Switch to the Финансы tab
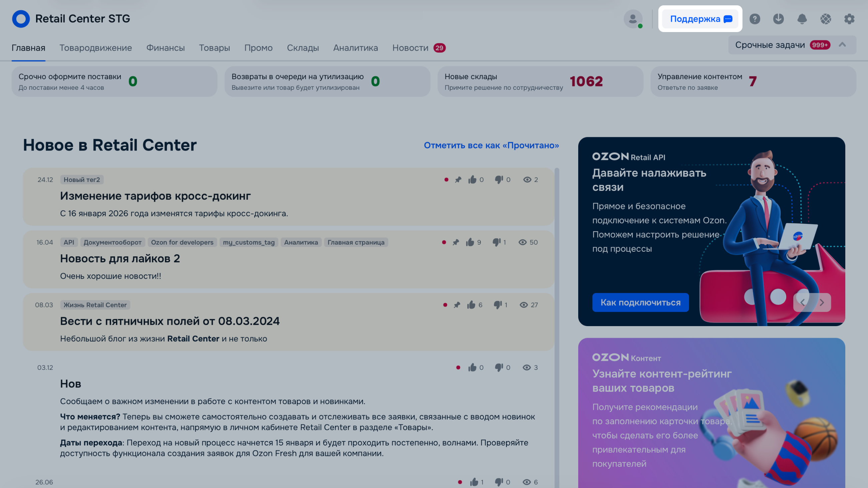868x488 pixels. (166, 48)
